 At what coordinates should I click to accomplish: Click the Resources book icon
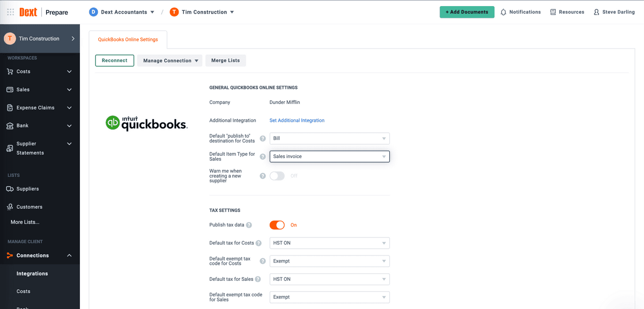(553, 12)
